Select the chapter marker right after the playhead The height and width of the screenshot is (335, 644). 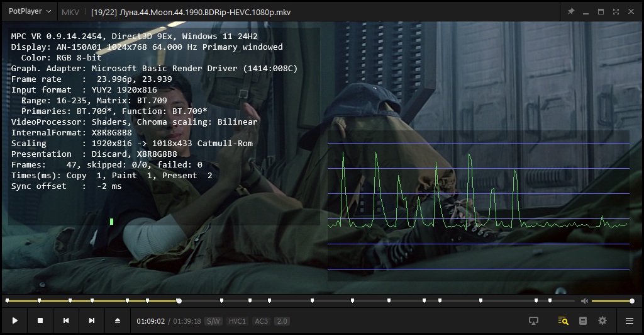pos(222,301)
